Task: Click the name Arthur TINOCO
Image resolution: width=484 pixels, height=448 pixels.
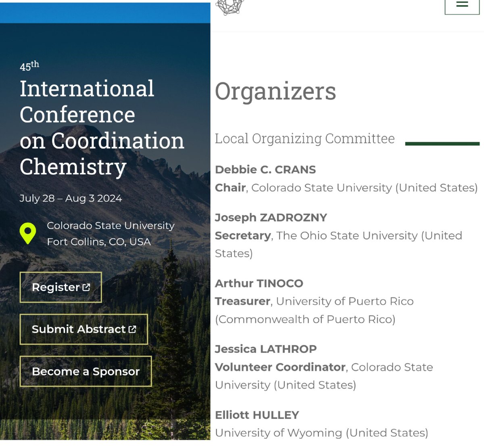Action: (x=259, y=283)
